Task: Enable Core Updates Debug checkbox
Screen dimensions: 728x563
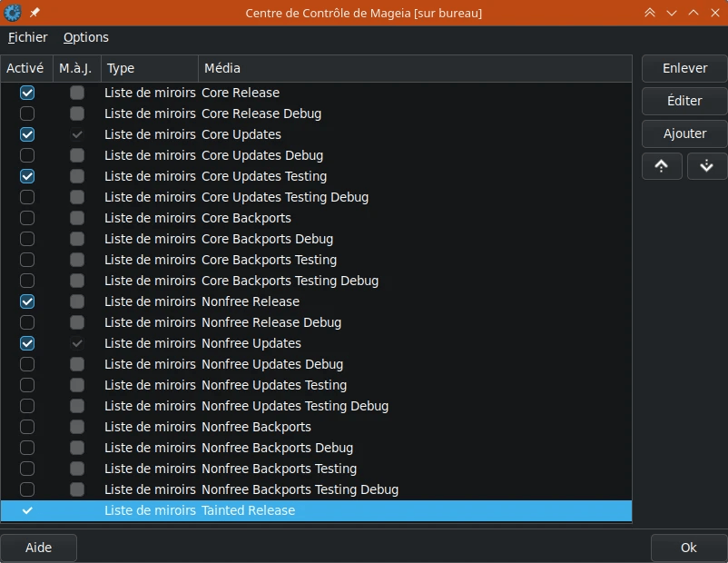Action: (27, 155)
